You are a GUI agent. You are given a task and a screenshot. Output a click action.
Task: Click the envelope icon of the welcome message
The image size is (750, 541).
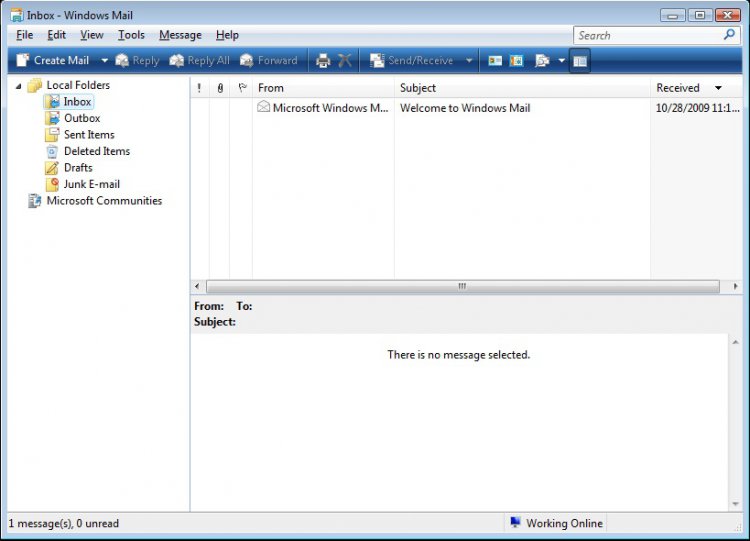pyautogui.click(x=263, y=107)
